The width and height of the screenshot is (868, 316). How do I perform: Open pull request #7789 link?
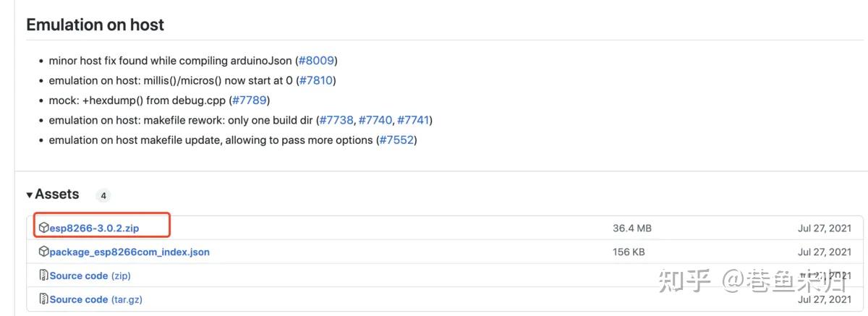[250, 101]
